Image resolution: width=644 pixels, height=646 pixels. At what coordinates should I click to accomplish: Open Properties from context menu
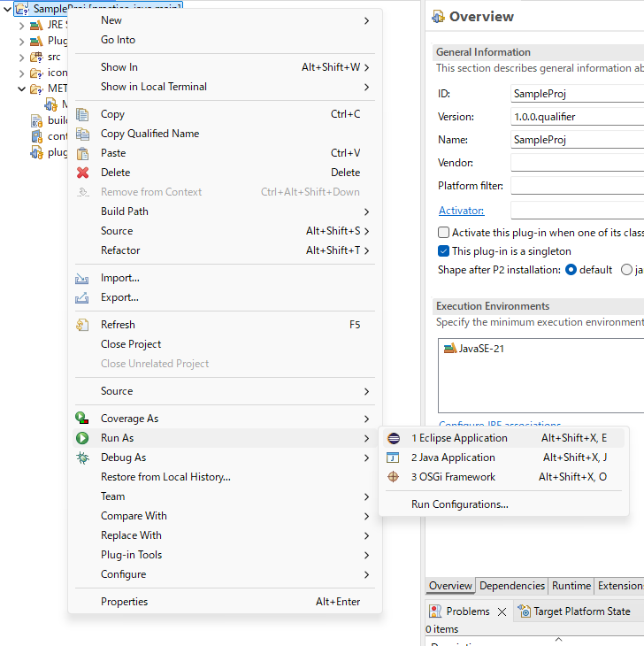(x=225, y=602)
